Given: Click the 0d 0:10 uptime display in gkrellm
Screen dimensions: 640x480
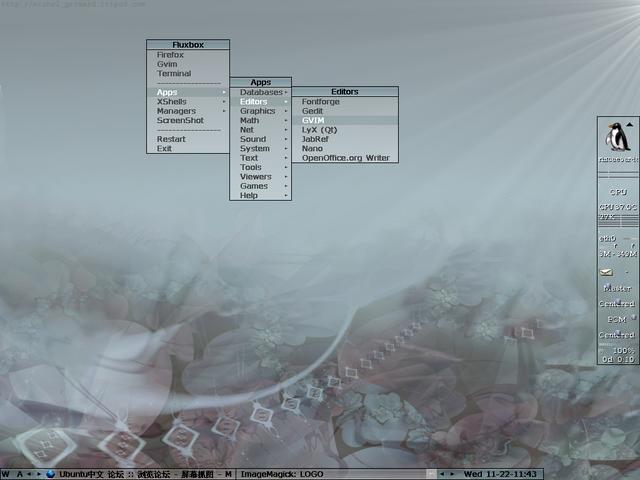Looking at the screenshot, I should click(618, 360).
